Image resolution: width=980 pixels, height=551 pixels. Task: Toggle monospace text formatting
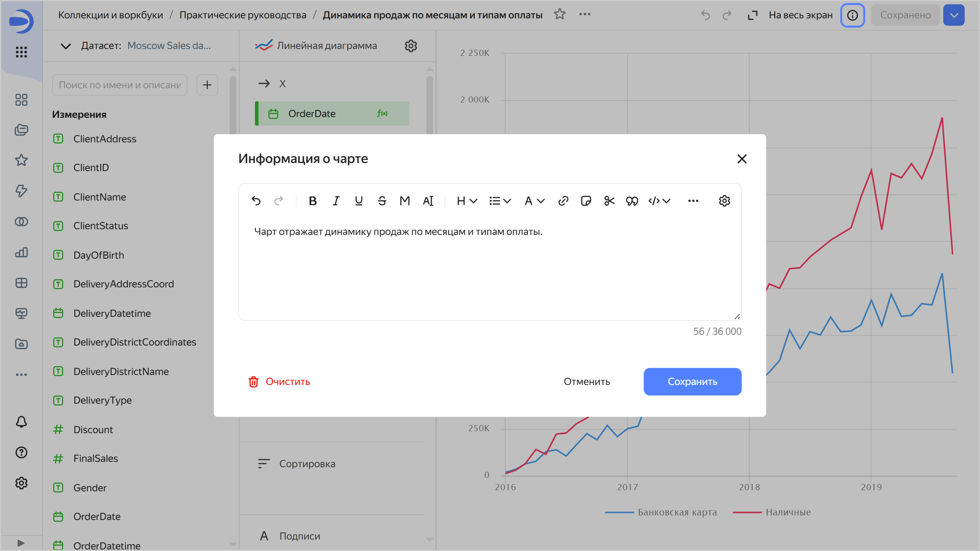coord(405,201)
